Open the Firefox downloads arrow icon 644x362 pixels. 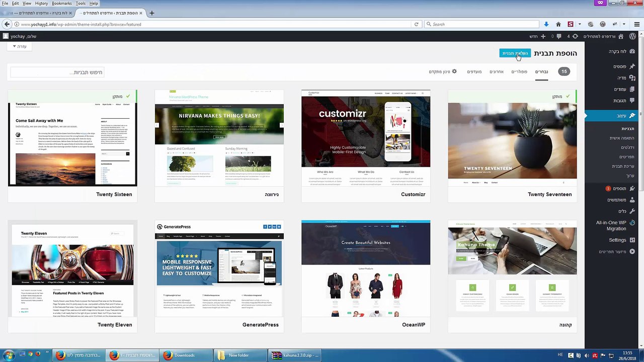[x=546, y=24]
